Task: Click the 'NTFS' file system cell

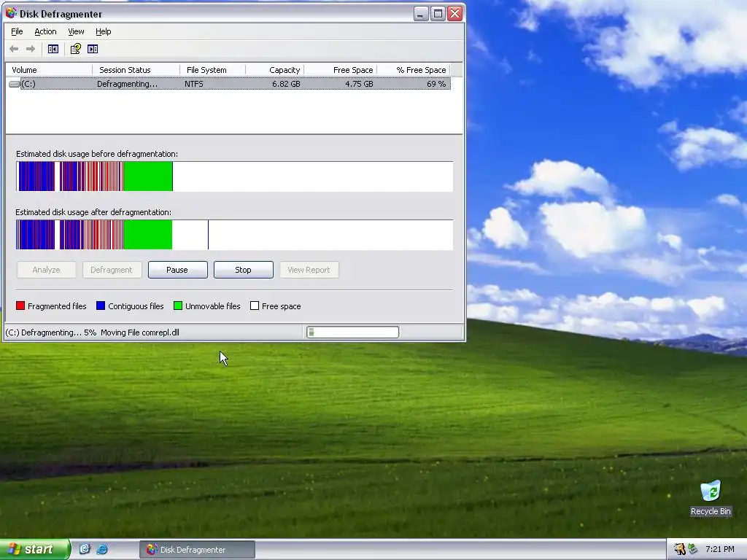Action: (x=194, y=84)
